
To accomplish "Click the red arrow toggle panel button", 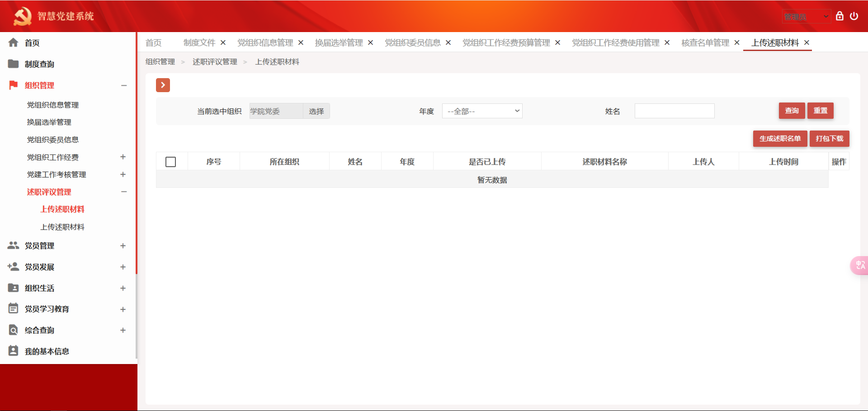I will point(163,85).
